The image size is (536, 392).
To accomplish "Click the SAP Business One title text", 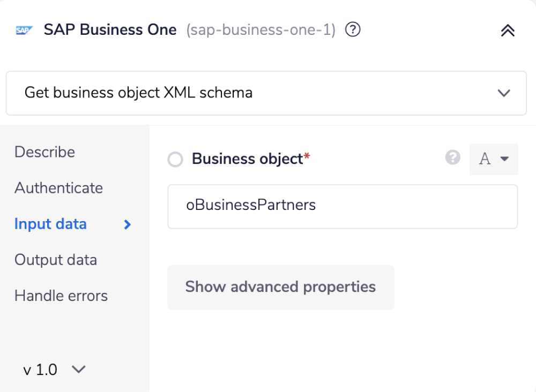I will click(110, 30).
